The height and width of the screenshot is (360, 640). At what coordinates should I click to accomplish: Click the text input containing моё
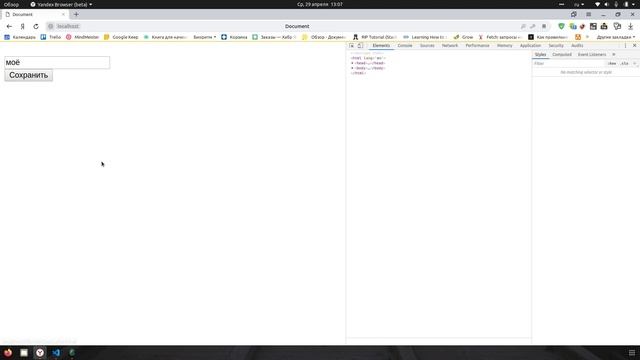point(57,62)
